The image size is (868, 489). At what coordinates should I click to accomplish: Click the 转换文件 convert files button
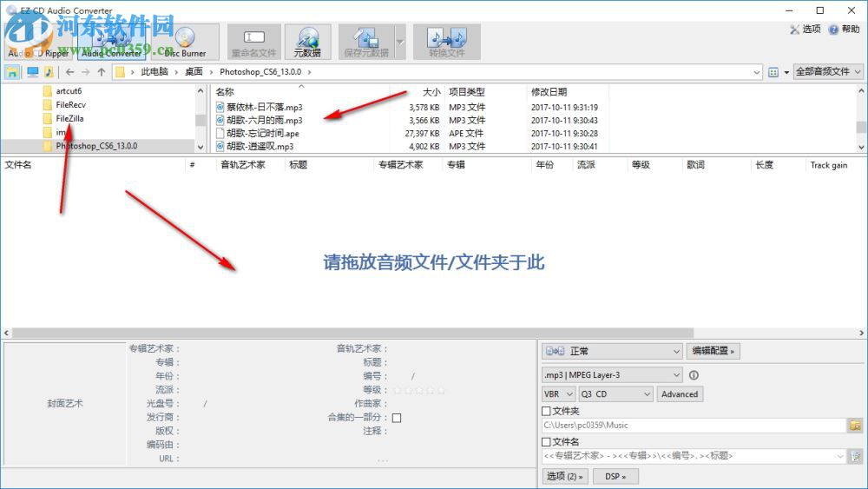click(x=447, y=42)
